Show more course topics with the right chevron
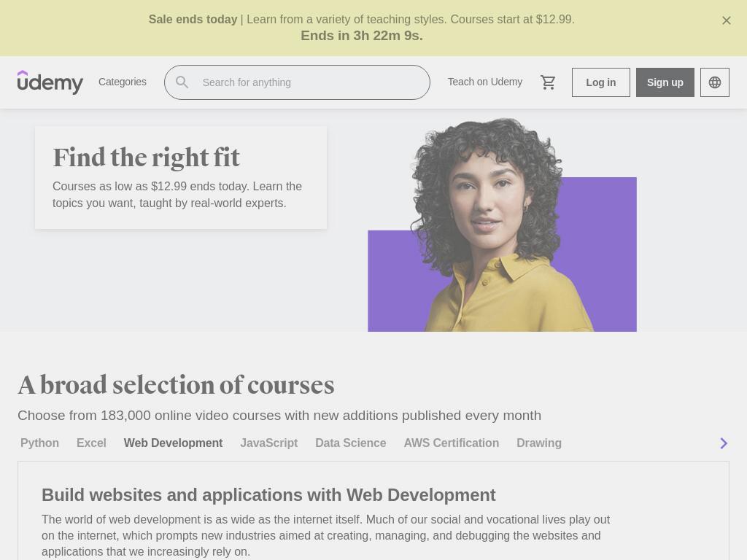This screenshot has width=747, height=560. 723,443
